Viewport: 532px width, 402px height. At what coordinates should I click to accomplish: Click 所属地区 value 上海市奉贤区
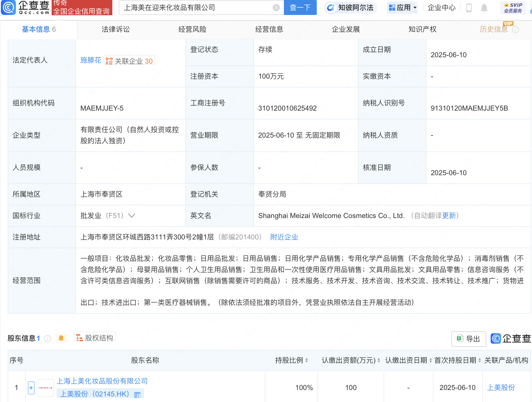[x=101, y=194]
